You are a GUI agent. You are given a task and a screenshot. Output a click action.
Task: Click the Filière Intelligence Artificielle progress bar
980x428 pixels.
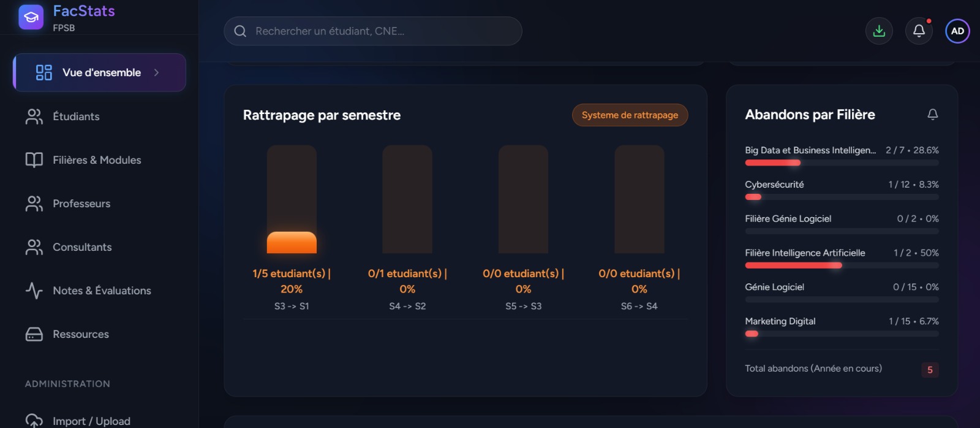click(842, 266)
